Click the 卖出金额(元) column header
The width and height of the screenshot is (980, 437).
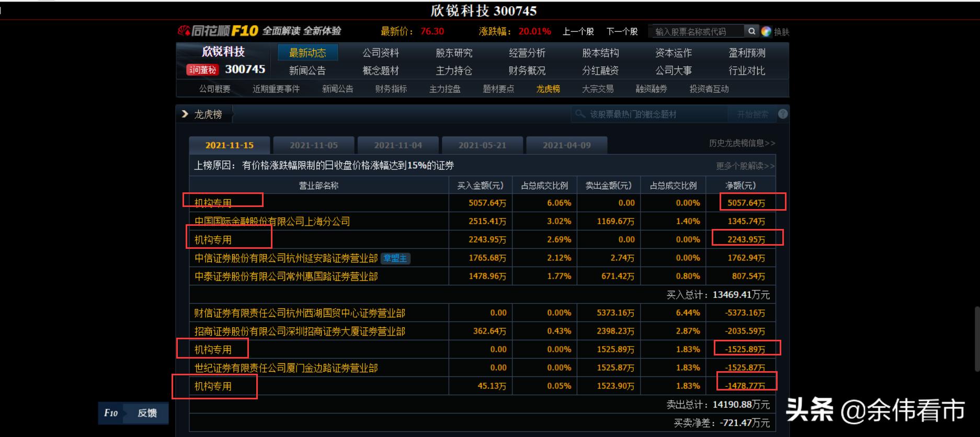click(608, 186)
